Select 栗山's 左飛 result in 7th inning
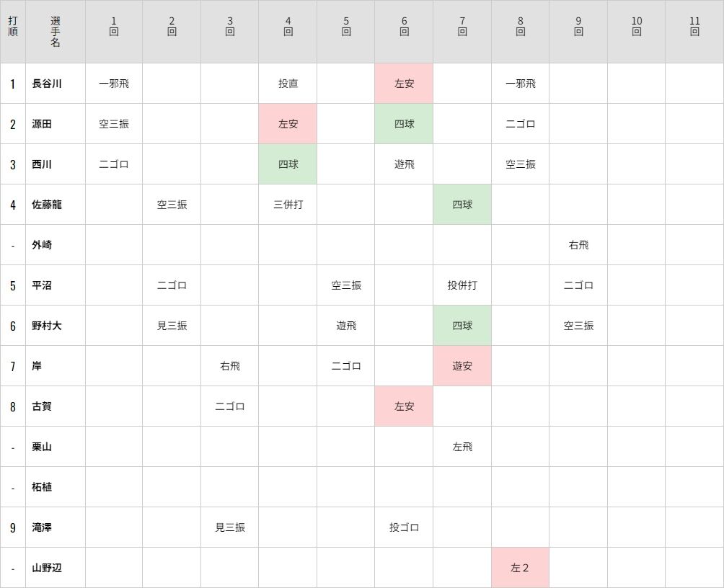This screenshot has height=588, width=724. tap(462, 447)
